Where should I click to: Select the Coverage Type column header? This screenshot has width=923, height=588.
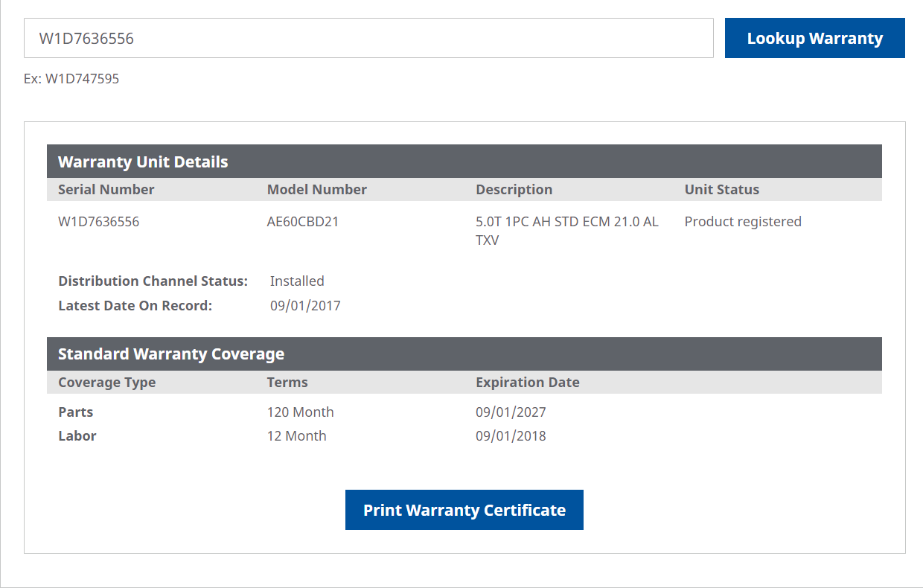(106, 382)
